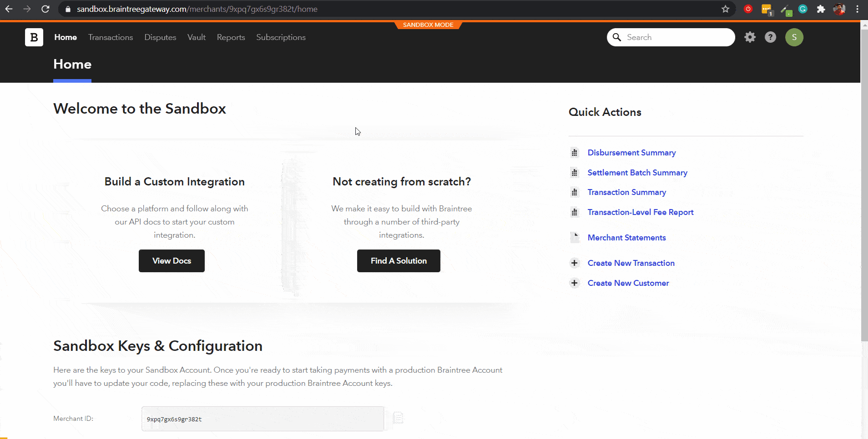
Task: Click the Sandbox Keys & Configuration heading
Action: click(x=158, y=346)
